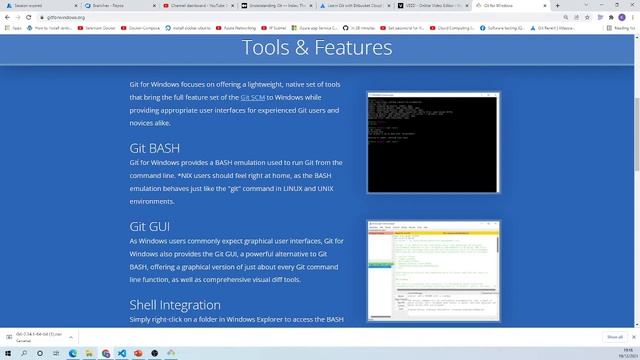Open the Git GUI screenshot thumbnail
The height and width of the screenshot is (360, 640).
[433, 271]
